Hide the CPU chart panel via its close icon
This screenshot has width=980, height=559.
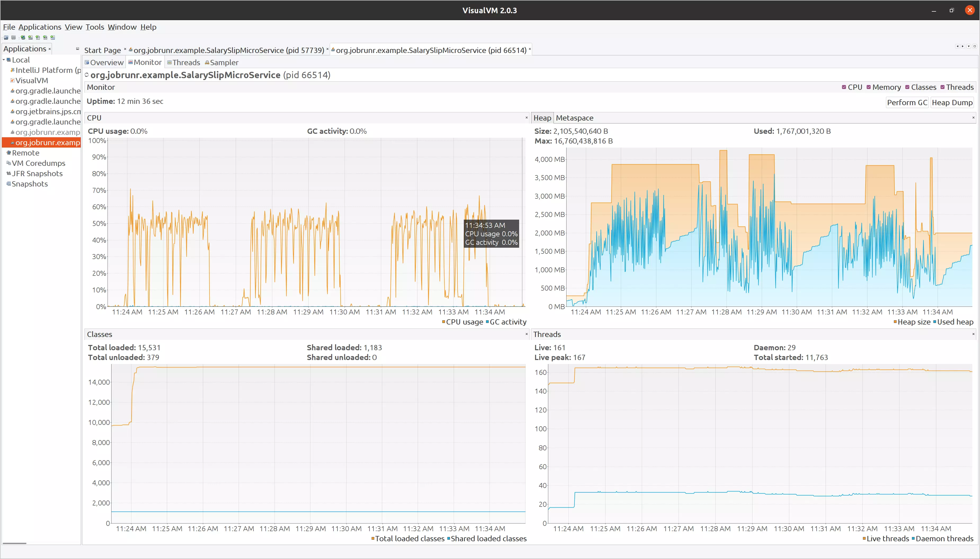coord(527,118)
